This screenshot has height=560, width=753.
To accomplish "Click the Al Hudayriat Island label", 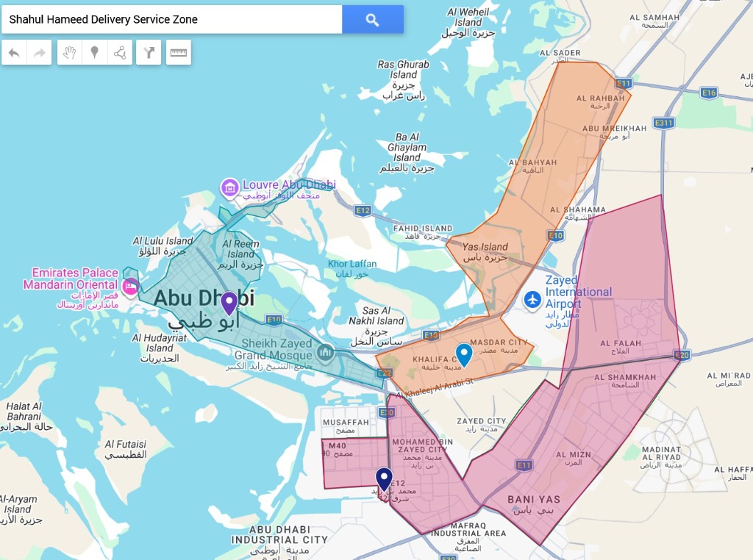I will coord(160,342).
